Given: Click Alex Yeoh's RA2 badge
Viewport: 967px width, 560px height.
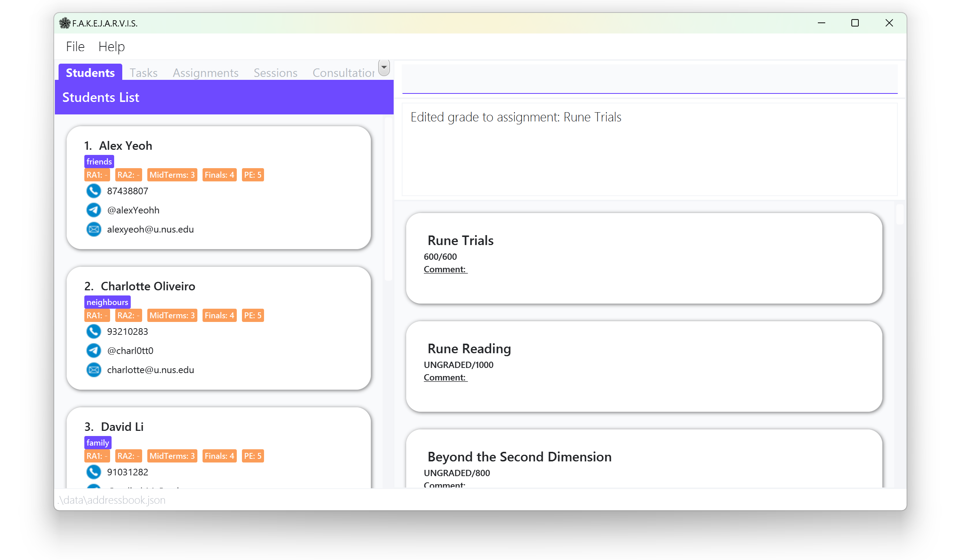Looking at the screenshot, I should (129, 175).
